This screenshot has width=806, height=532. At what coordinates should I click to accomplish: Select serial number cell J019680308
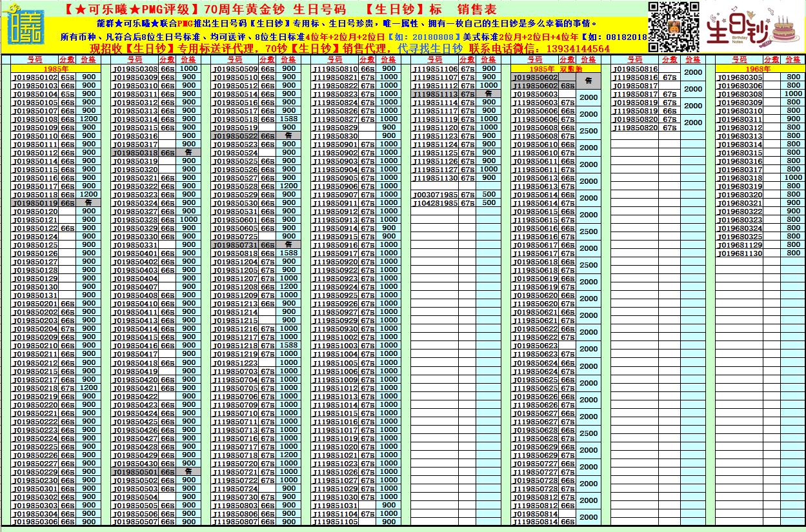[740, 94]
